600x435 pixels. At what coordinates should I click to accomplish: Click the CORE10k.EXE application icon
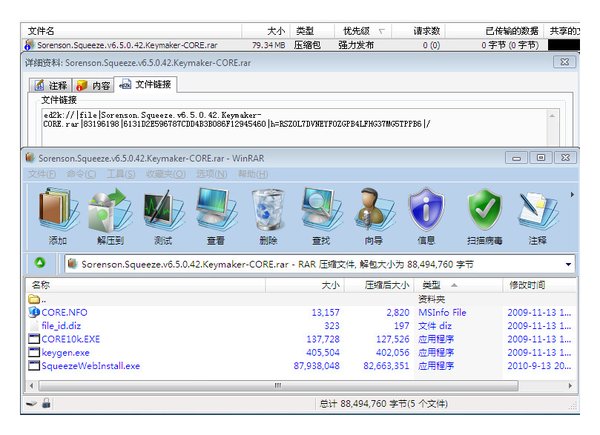coord(34,339)
